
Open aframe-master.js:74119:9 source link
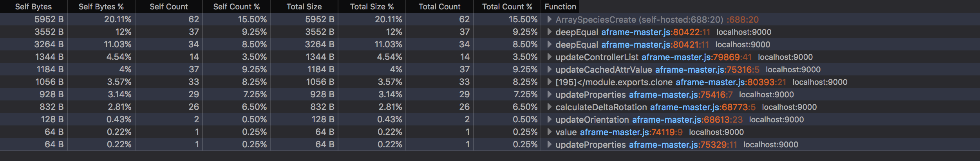click(631, 132)
